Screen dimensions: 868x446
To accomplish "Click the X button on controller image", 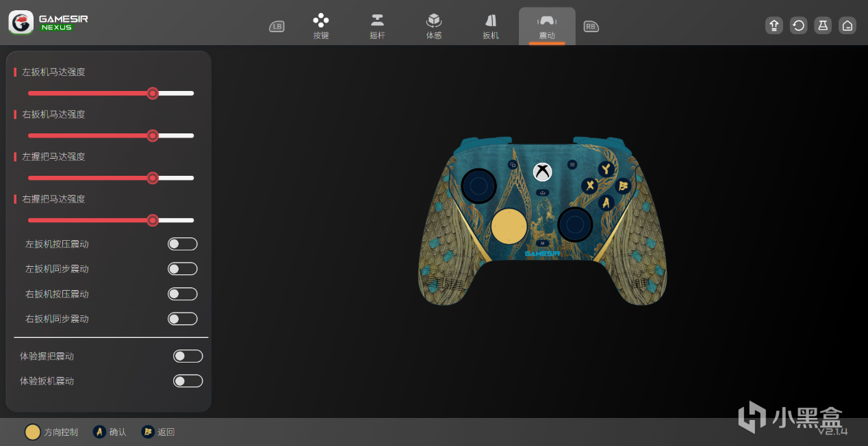I will pyautogui.click(x=589, y=185).
